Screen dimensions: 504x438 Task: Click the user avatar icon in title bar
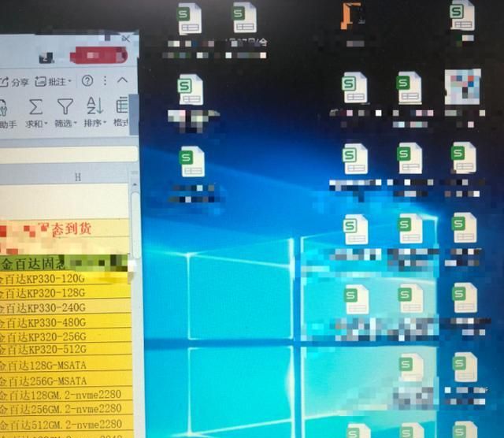[47, 58]
